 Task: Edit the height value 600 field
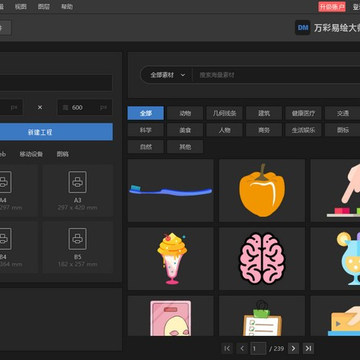click(85, 107)
